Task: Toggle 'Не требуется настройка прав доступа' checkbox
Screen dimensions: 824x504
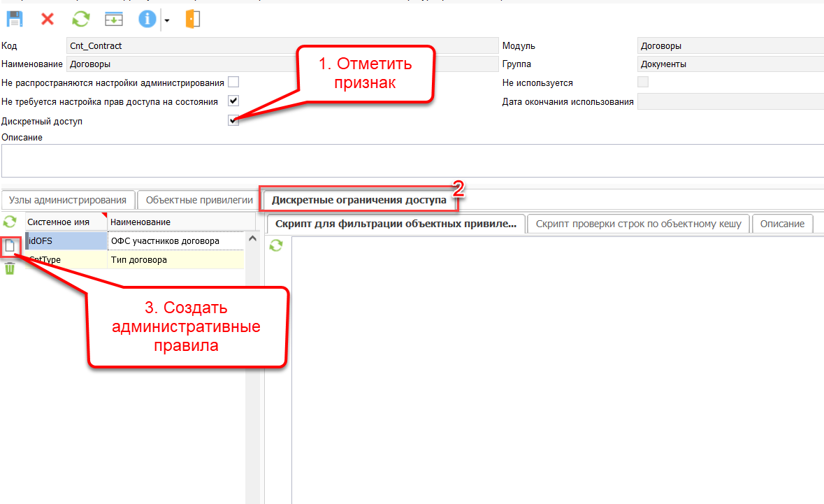Action: (x=233, y=101)
